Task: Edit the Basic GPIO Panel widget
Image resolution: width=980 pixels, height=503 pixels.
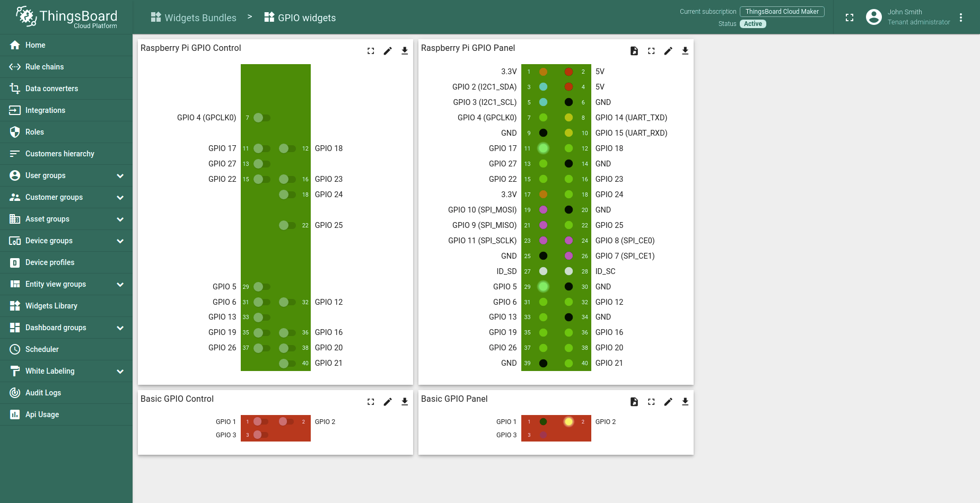Action: click(668, 402)
